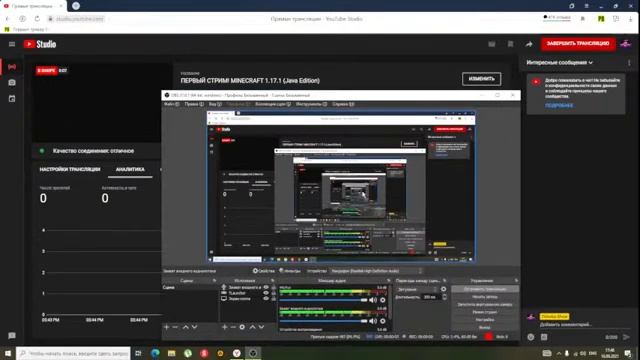Click the red End Stream button

pos(578,44)
